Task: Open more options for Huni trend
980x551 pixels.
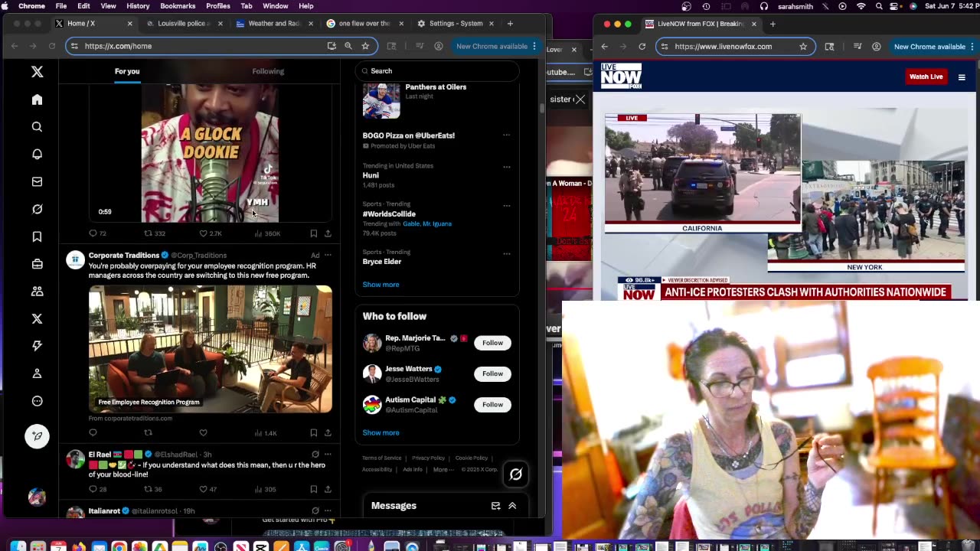Action: (x=506, y=167)
